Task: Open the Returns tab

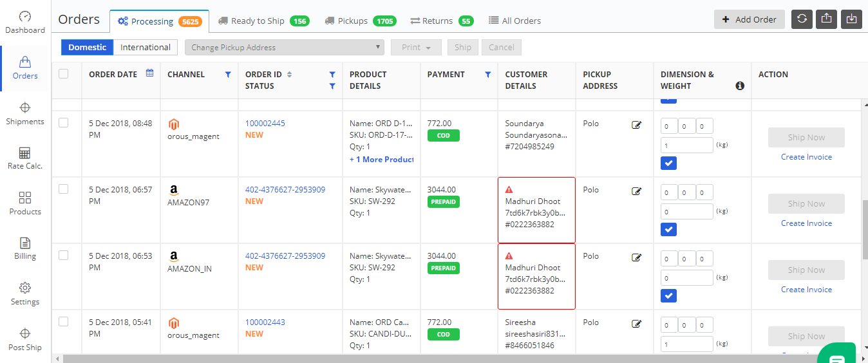Action: (442, 21)
